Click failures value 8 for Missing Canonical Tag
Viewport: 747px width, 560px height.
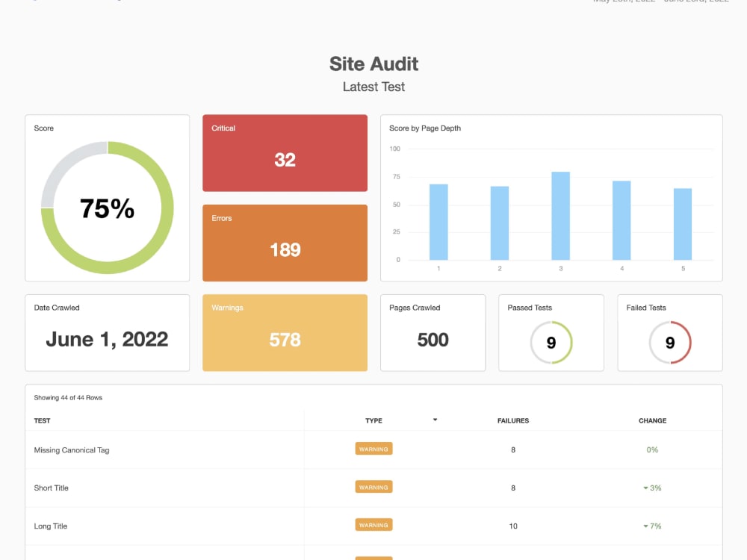pos(513,449)
